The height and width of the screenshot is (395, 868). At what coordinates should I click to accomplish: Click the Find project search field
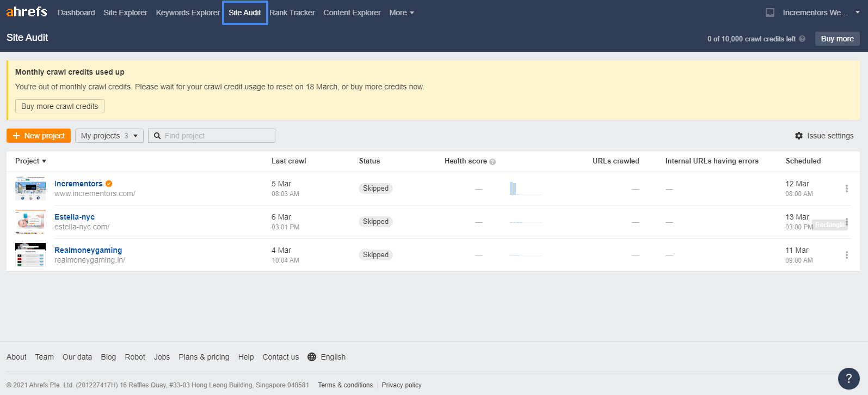pos(212,136)
